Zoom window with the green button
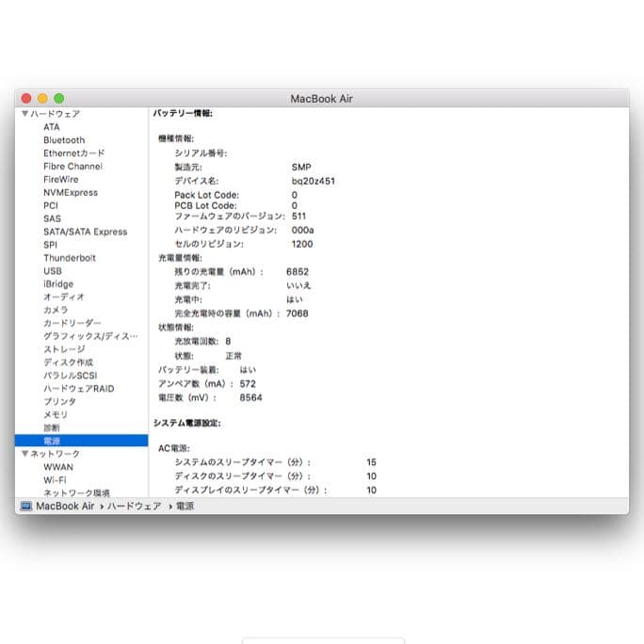Screen dimensions: 644x644 59,99
